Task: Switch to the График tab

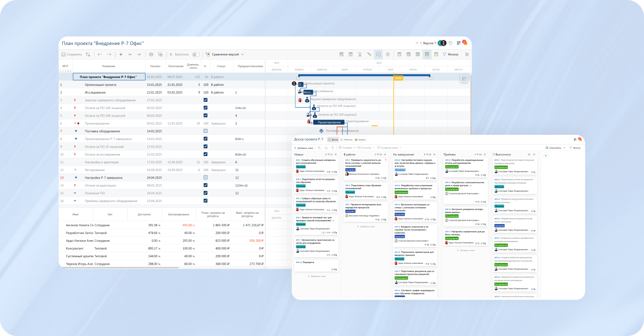Action: click(360, 140)
